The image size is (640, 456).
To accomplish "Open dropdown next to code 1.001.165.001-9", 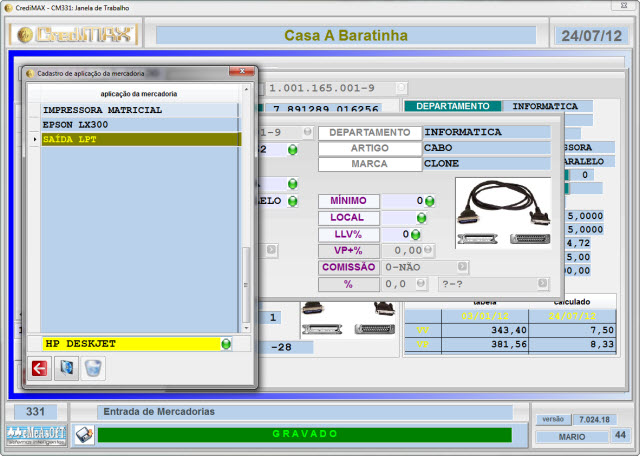I will point(400,88).
